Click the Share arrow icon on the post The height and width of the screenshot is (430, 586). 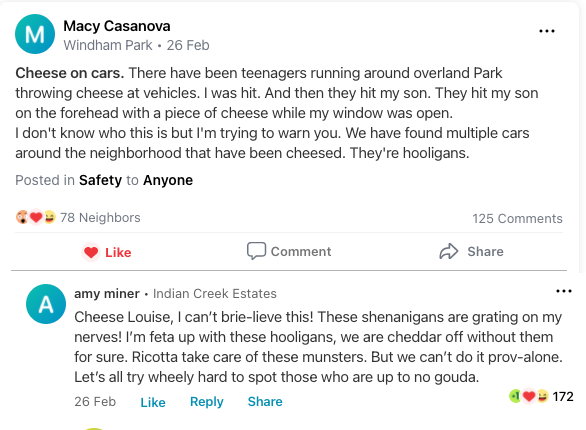click(448, 251)
